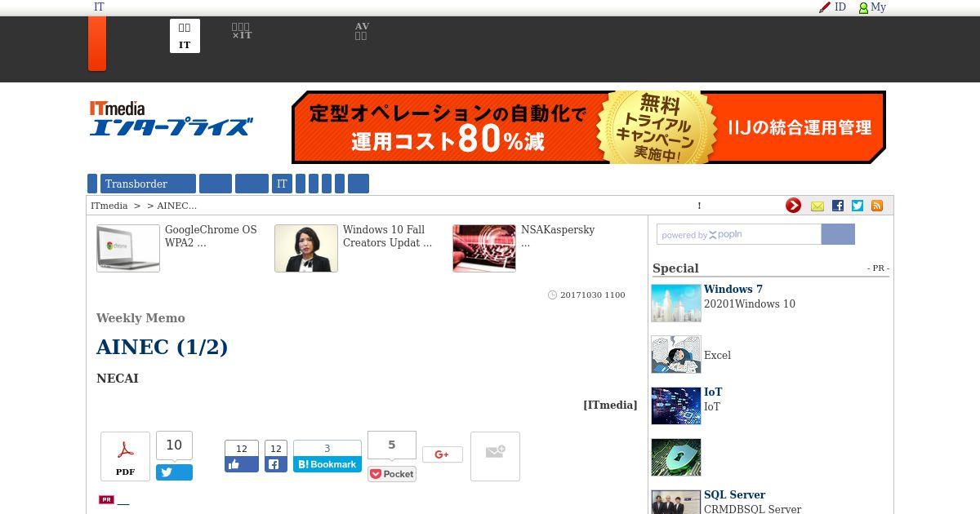Open the My page person icon

(863, 7)
